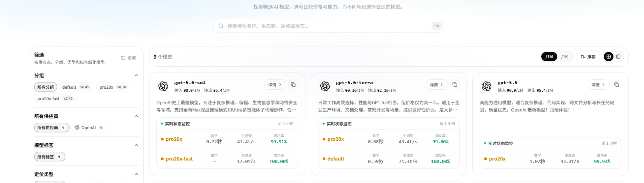Click the gpt-5.6-terra model title

click(x=354, y=83)
